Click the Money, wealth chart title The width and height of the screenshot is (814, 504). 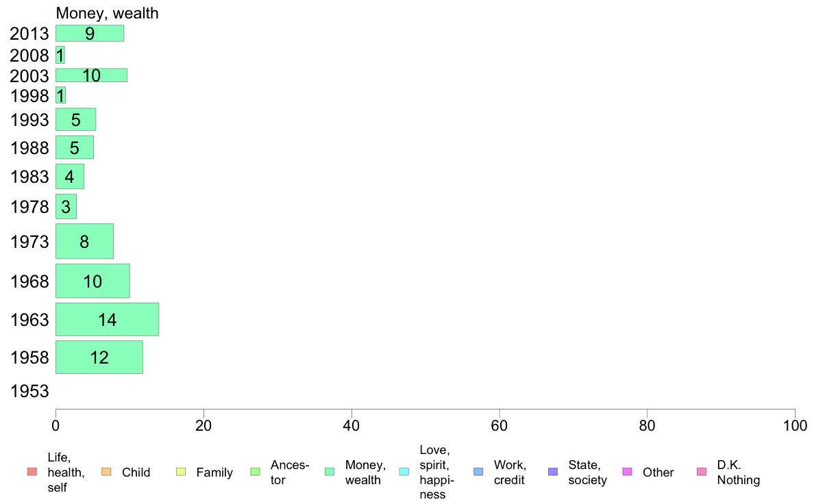pos(107,13)
